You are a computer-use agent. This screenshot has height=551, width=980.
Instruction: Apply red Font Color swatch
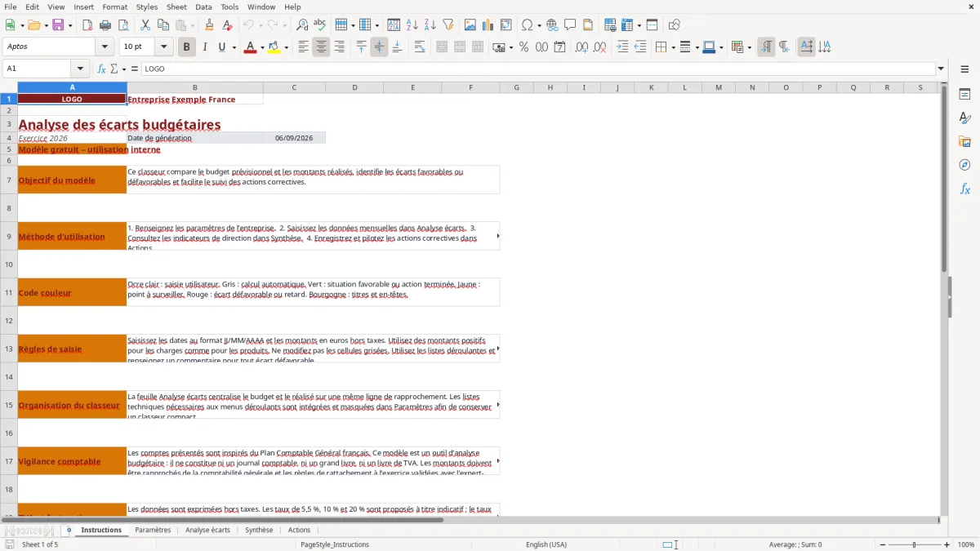click(x=249, y=47)
